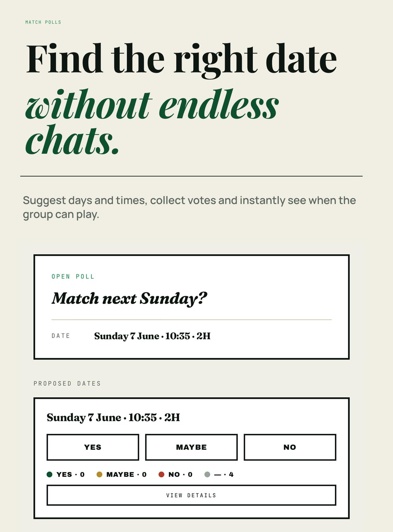Click the proposed date card heading
Viewport: 393px width, 532px height.
pos(113,418)
